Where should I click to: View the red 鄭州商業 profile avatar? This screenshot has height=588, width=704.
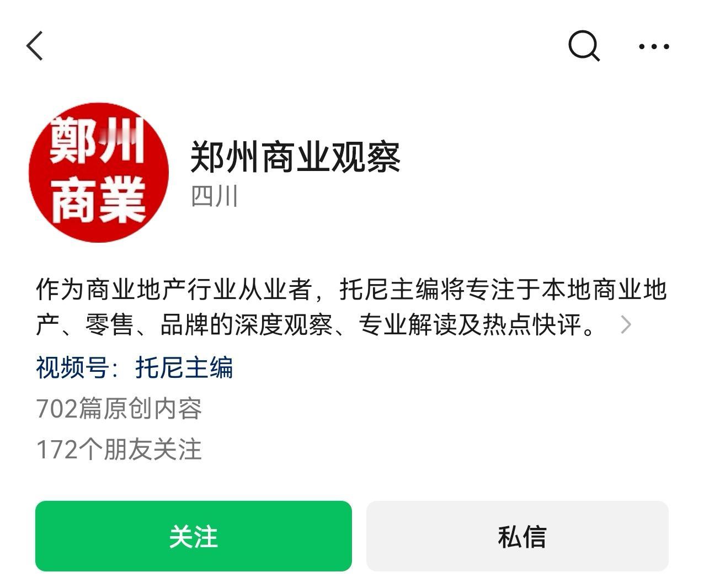click(x=98, y=172)
